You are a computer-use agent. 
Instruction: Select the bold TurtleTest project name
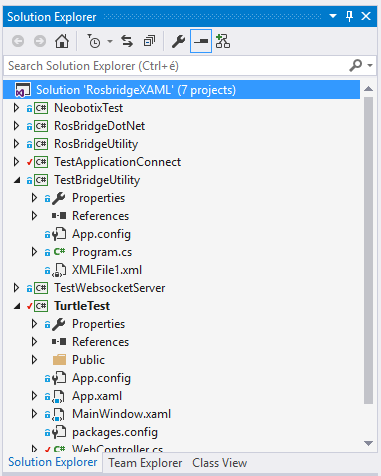[82, 306]
